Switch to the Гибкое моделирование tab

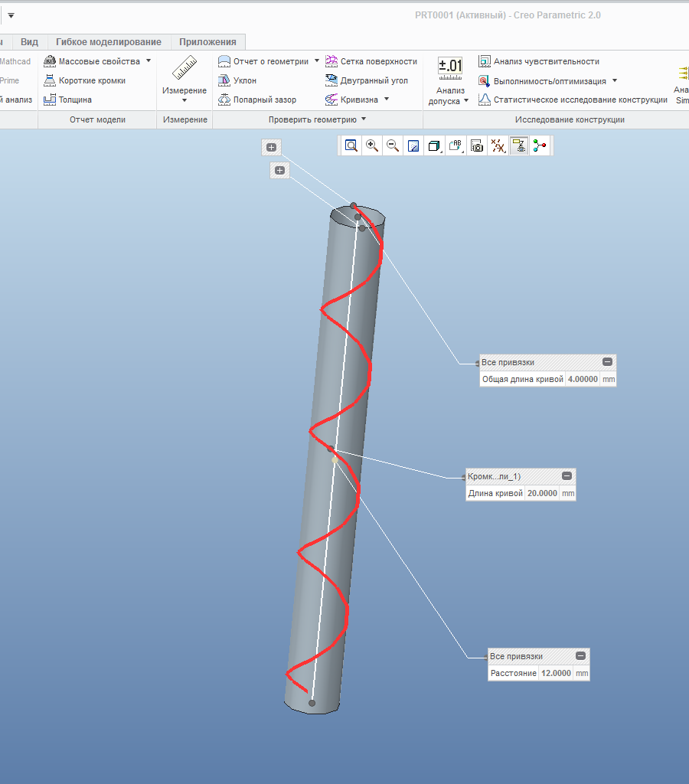[109, 42]
